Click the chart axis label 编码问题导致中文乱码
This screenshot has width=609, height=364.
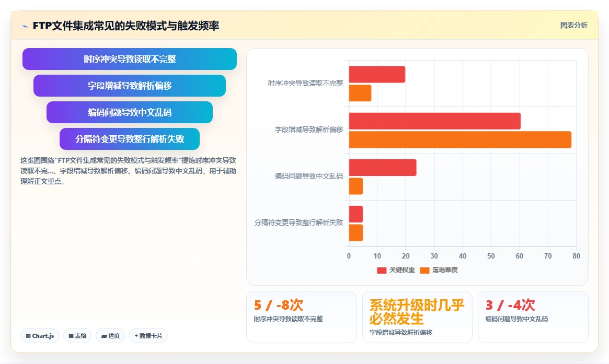point(309,176)
